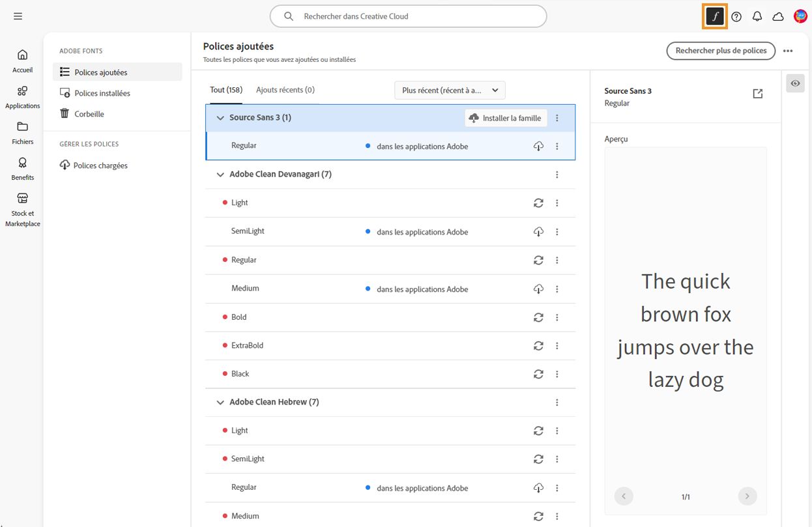This screenshot has width=812, height=527.
Task: Click the Creative Cloud search field
Action: (409, 16)
